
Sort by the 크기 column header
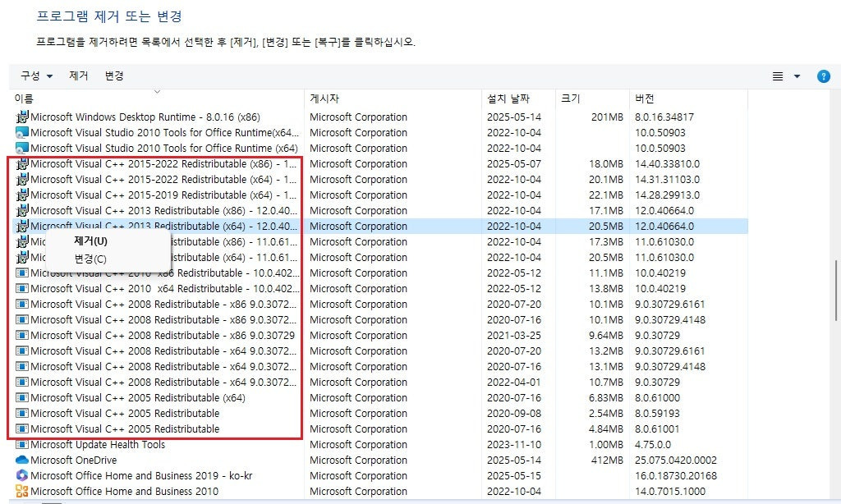click(570, 99)
